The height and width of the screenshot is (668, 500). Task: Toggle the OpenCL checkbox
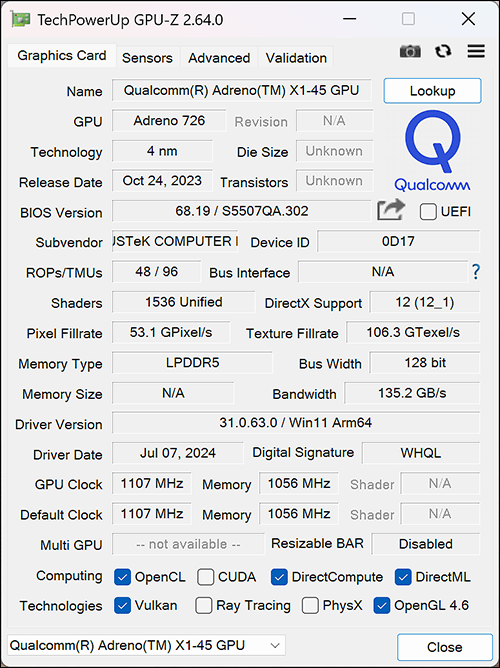tap(122, 577)
